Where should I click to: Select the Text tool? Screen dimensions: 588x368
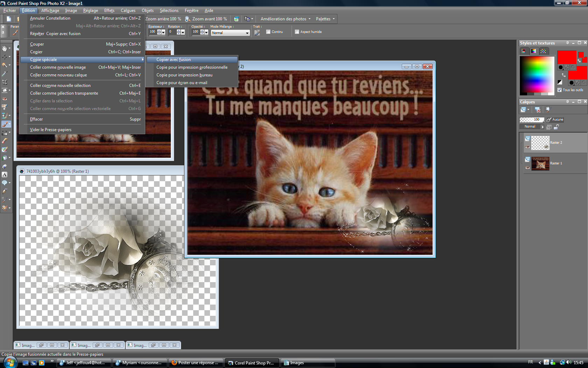(x=5, y=175)
